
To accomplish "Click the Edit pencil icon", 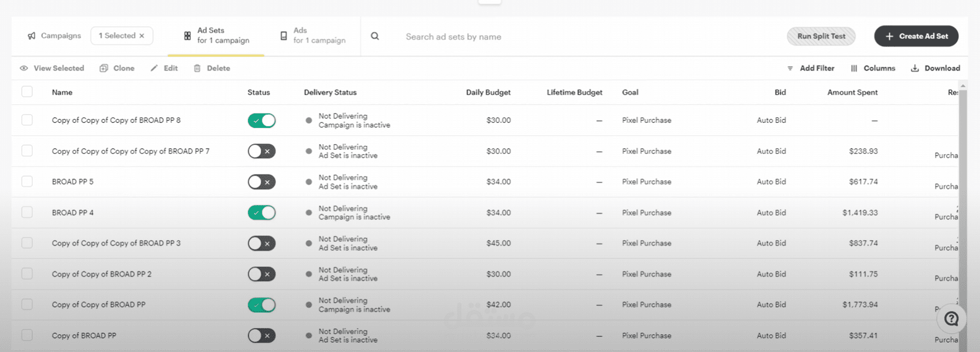I will [154, 68].
